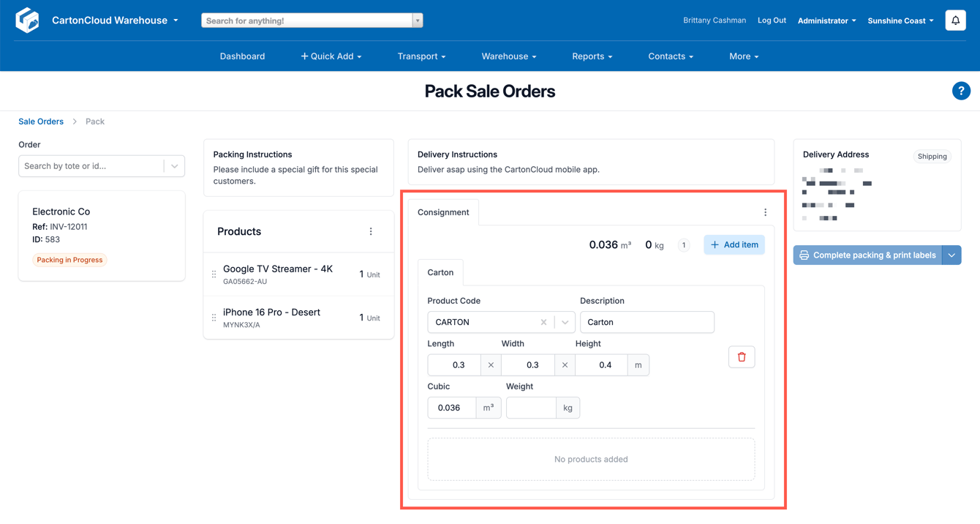The image size is (980, 524).
Task: Focus the Search by tote or id field
Action: click(x=91, y=166)
